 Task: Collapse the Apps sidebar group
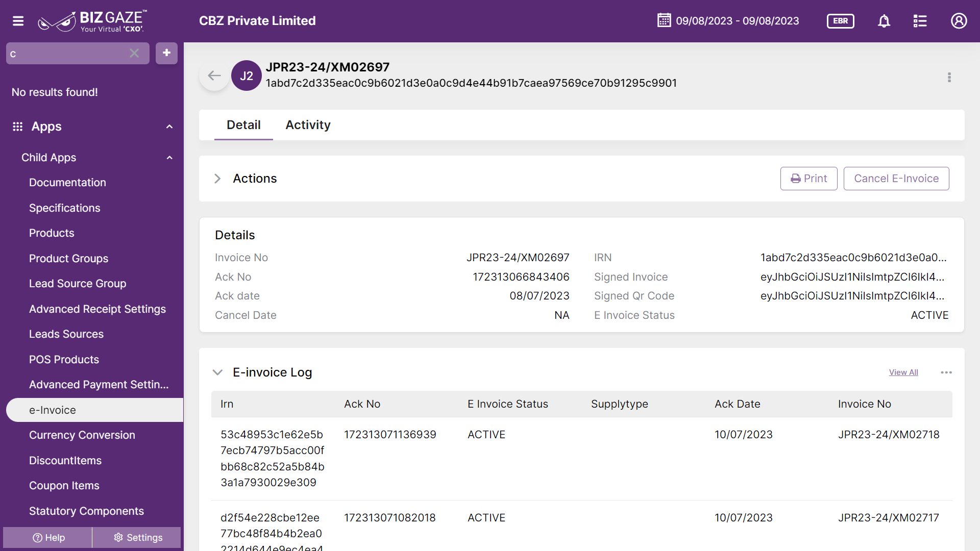point(169,127)
